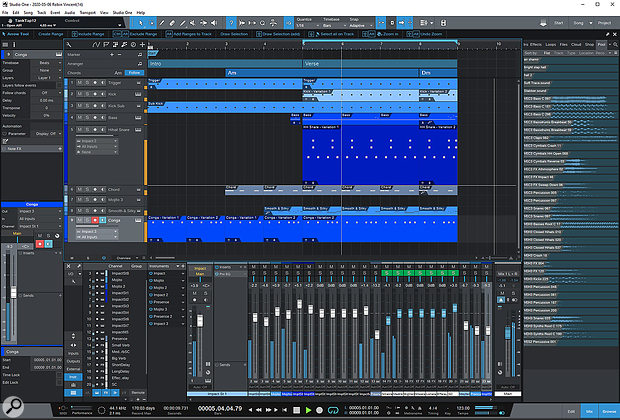Click the download arrow icon beside Start
The width and height of the screenshot is (620, 420).
[x=543, y=23]
